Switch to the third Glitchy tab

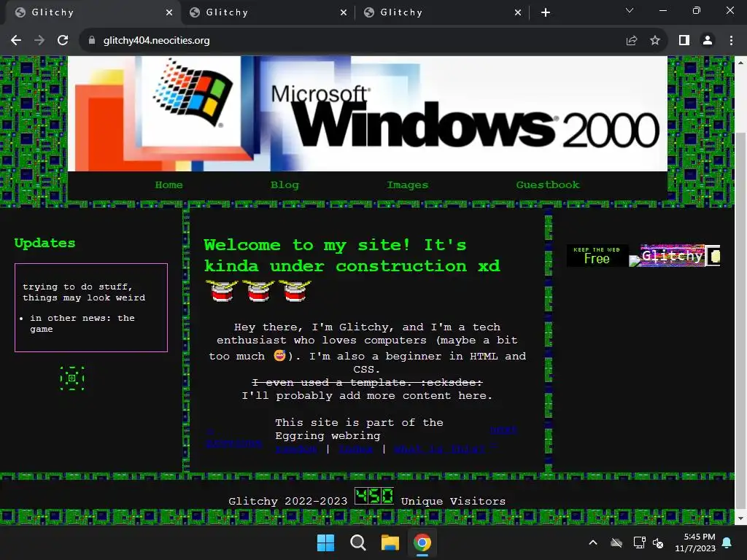[x=443, y=12]
